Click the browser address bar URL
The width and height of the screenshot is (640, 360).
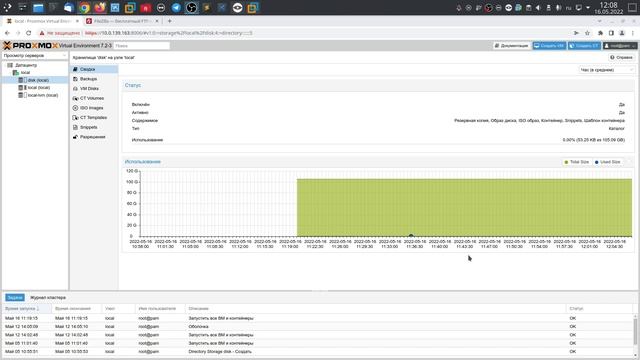(x=169, y=33)
